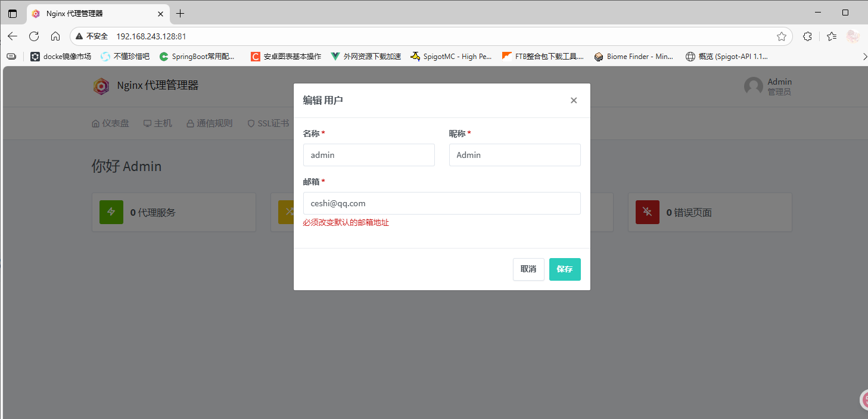Click the tab actions icon at top-left
The image size is (868, 419).
pos(13,13)
